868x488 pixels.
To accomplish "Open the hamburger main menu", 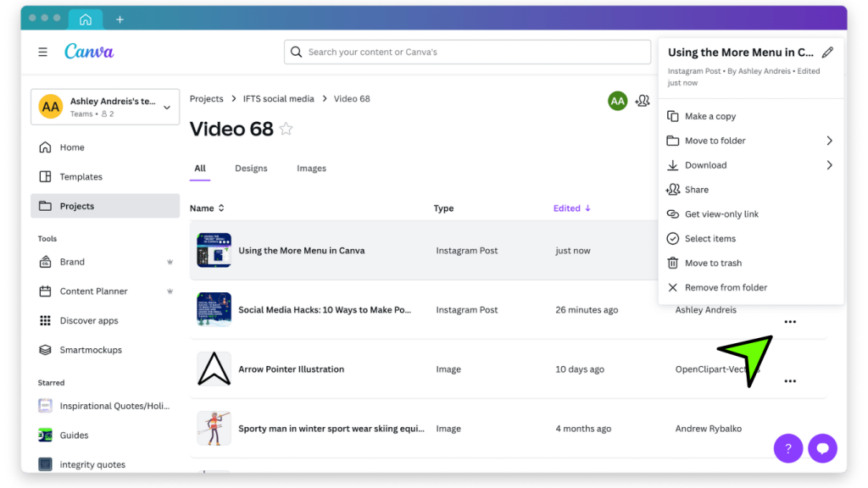I will point(42,52).
